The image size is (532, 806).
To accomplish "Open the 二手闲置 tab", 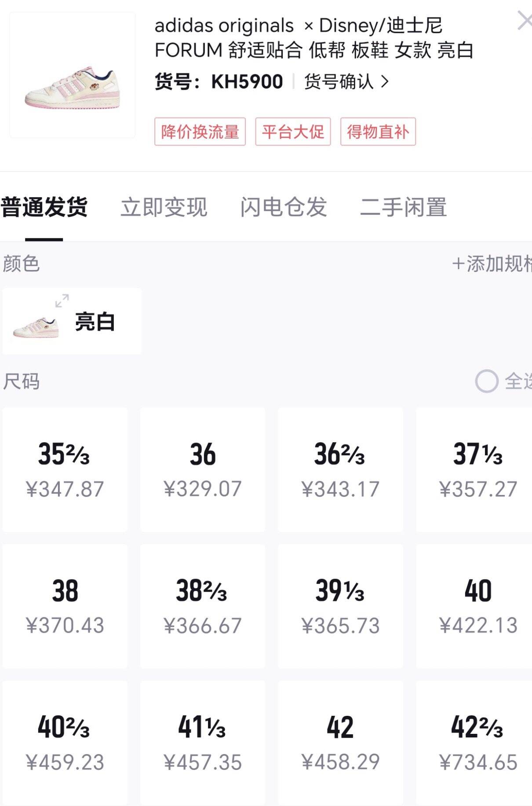I will (404, 207).
